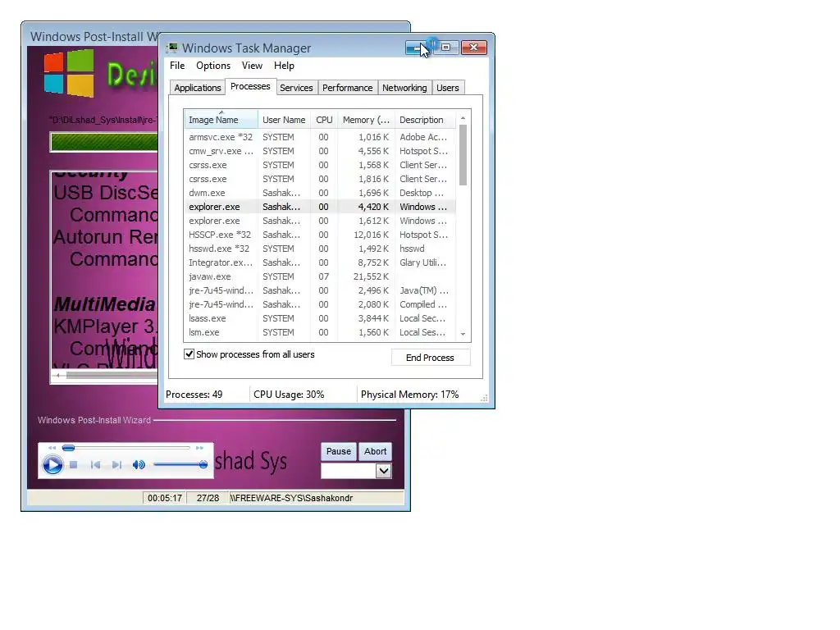Select the HSSCP.exe *32 process row
840x630 pixels.
[320, 235]
